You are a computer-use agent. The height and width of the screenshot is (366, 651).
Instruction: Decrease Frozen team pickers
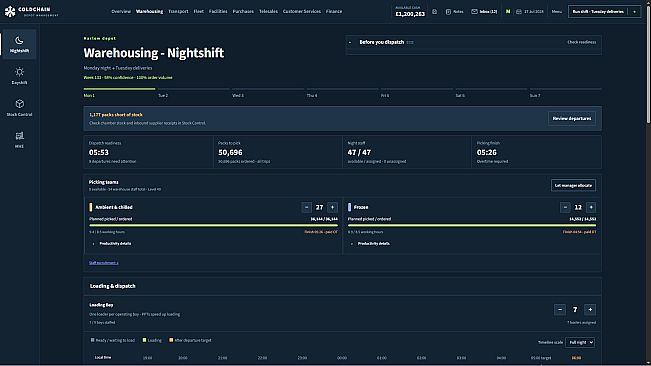(565, 207)
